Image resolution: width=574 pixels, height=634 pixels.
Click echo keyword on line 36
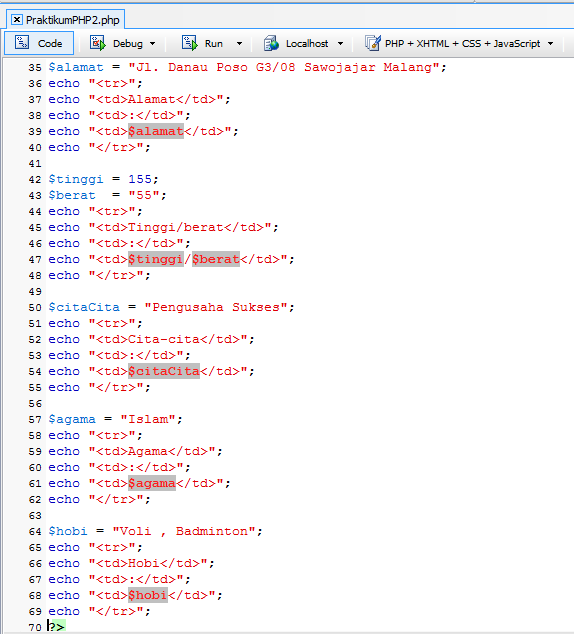click(x=64, y=83)
